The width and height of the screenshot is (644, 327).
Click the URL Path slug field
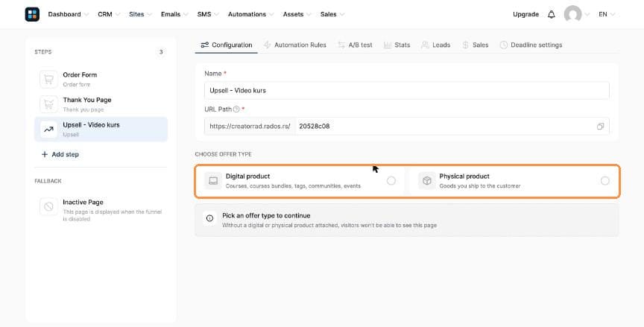tap(445, 127)
